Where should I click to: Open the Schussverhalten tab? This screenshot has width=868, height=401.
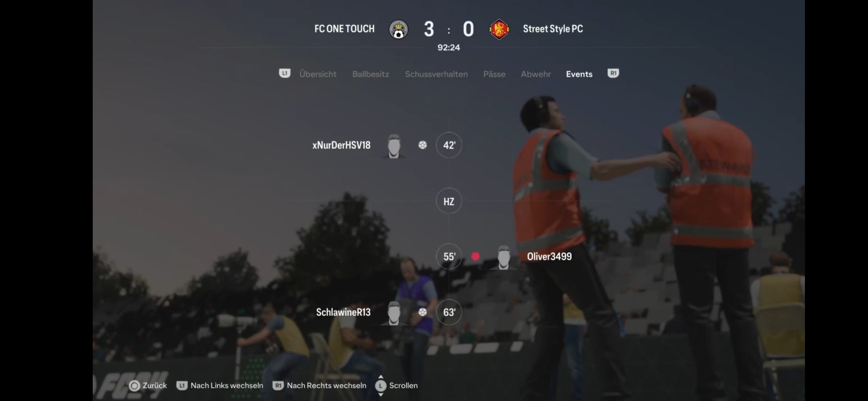pyautogui.click(x=436, y=74)
